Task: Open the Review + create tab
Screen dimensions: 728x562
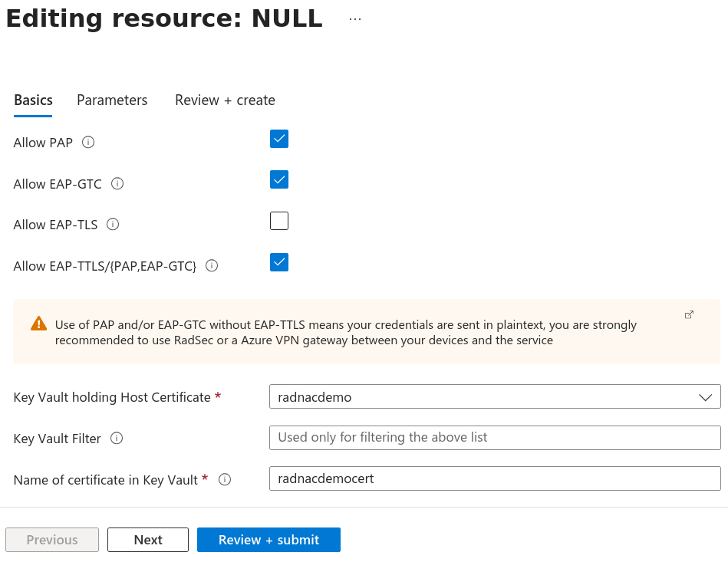Action: point(225,100)
